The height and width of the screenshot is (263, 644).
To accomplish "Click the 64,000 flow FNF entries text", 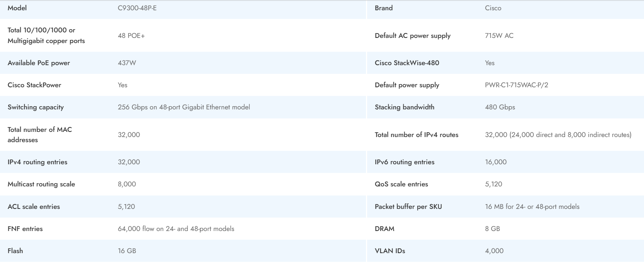I will (x=176, y=229).
